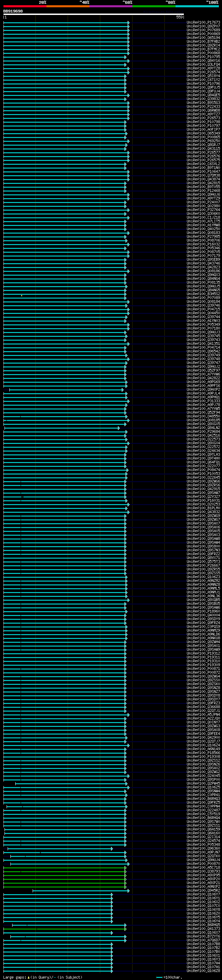
Task: Select hit label UniRef100_Q39832
Action: coord(203,99)
